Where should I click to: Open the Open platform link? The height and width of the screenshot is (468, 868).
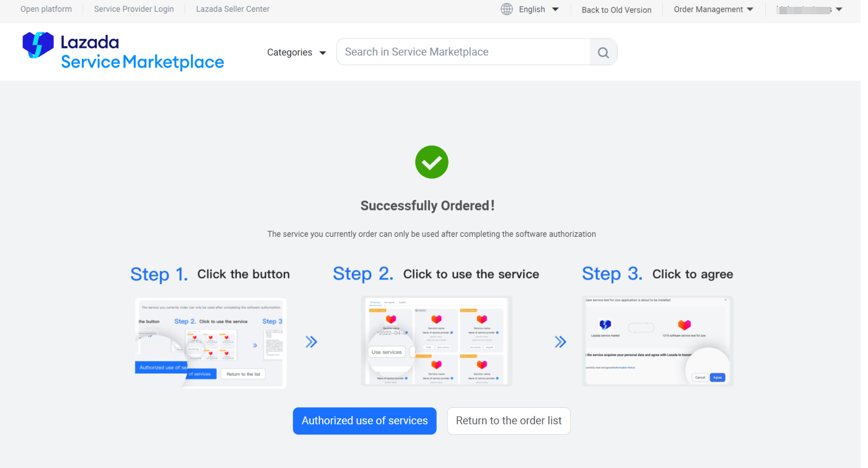(46, 9)
